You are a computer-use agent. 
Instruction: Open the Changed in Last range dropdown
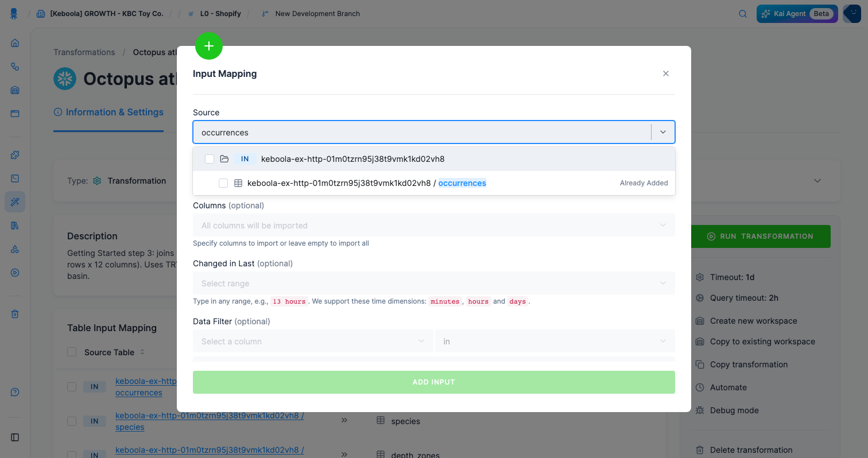click(x=434, y=284)
